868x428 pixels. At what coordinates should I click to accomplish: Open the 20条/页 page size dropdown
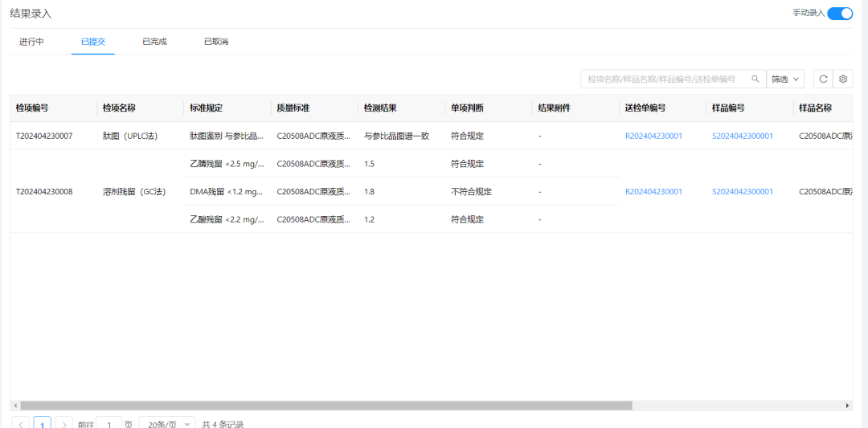(166, 424)
